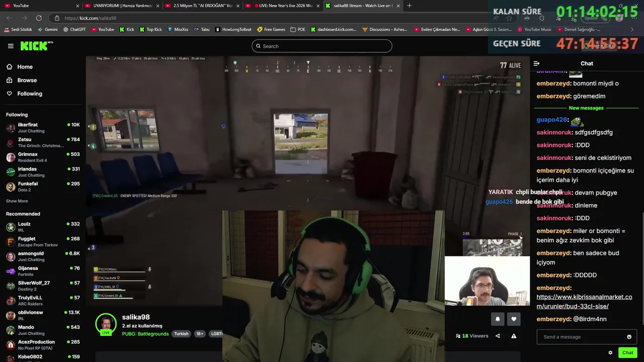Open the POE bookmark folder
This screenshot has width=644, height=362.
coord(298,29)
